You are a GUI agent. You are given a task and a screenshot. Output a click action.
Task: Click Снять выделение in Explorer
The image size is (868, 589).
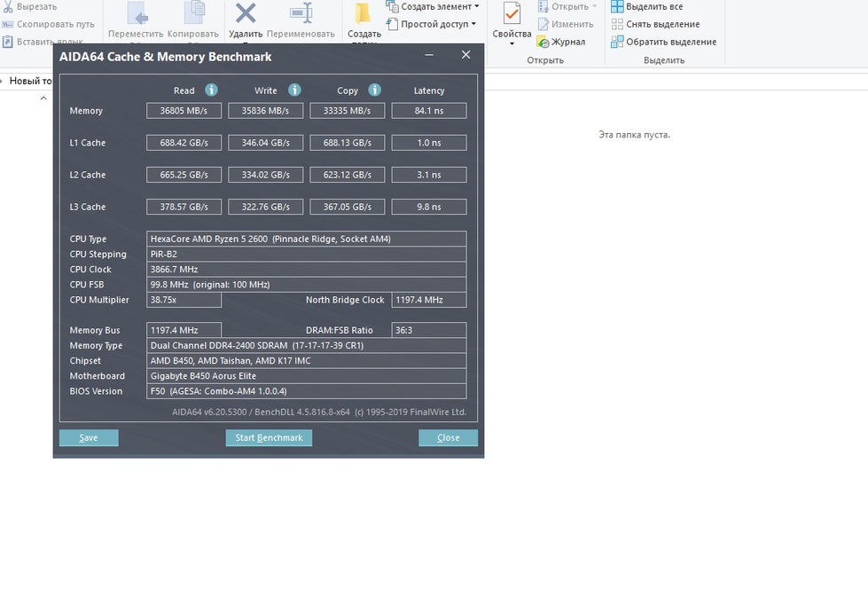[655, 24]
